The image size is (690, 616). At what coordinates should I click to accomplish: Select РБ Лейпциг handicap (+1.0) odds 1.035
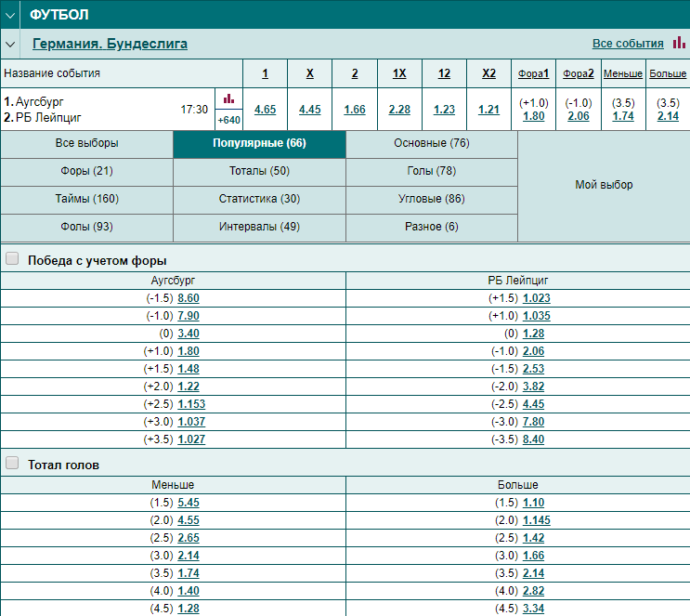537,316
